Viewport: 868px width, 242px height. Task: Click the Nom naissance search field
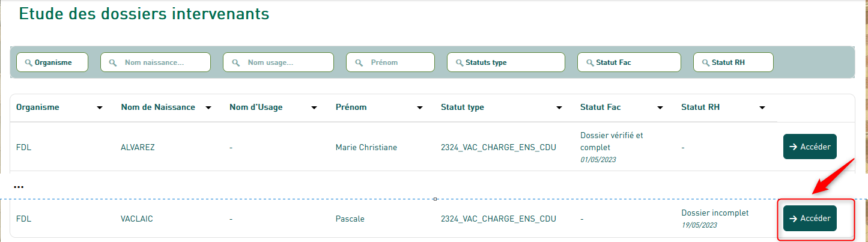pos(155,62)
